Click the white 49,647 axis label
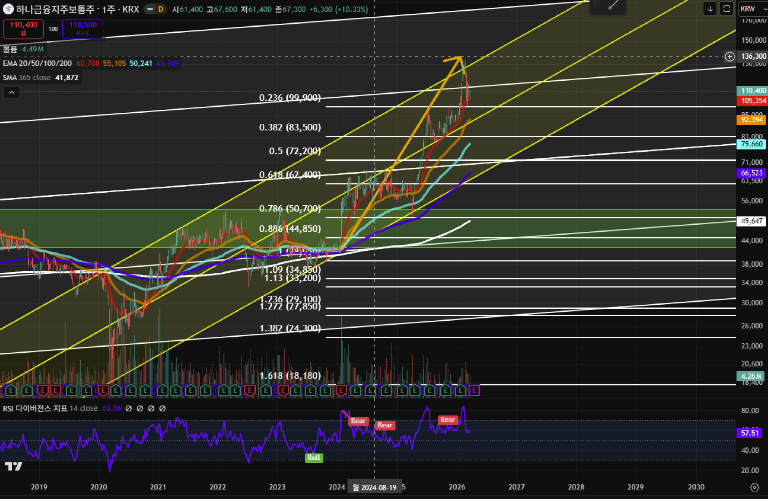The height and width of the screenshot is (499, 768). tap(751, 221)
